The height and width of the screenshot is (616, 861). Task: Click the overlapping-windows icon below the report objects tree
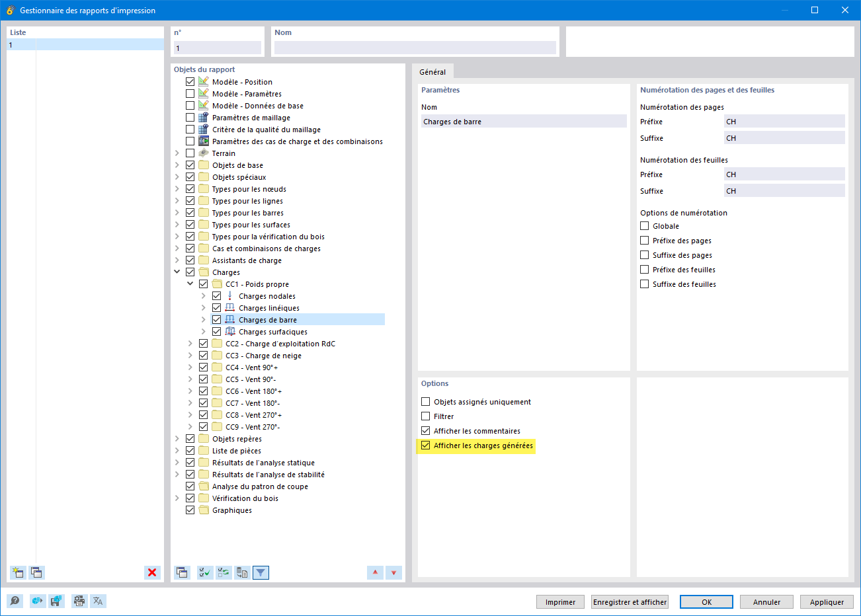pos(182,572)
